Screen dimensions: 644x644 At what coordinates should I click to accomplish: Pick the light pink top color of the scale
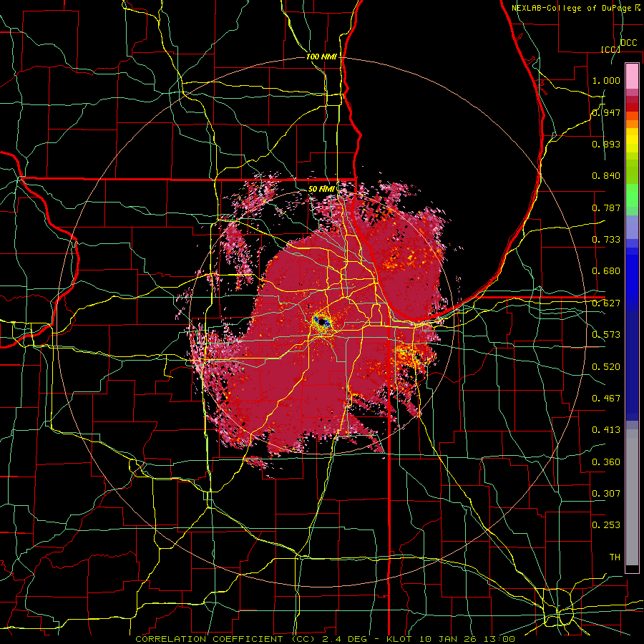[x=632, y=77]
